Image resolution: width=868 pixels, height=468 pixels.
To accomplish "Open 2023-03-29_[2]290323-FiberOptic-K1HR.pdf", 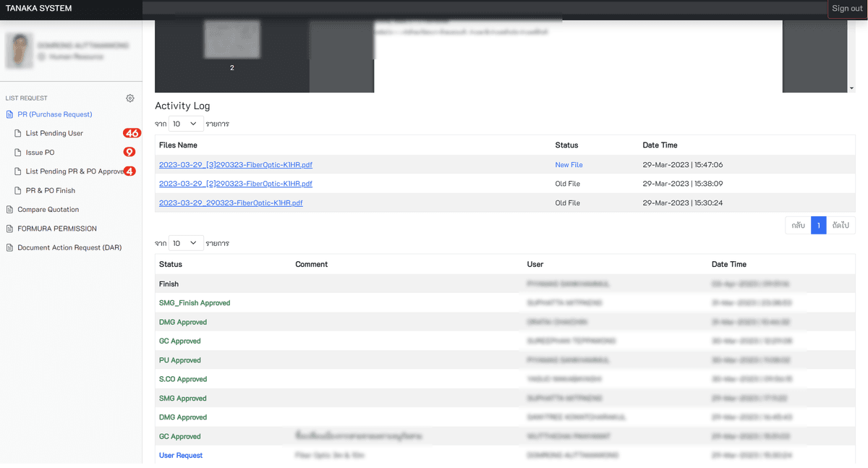I will point(236,184).
